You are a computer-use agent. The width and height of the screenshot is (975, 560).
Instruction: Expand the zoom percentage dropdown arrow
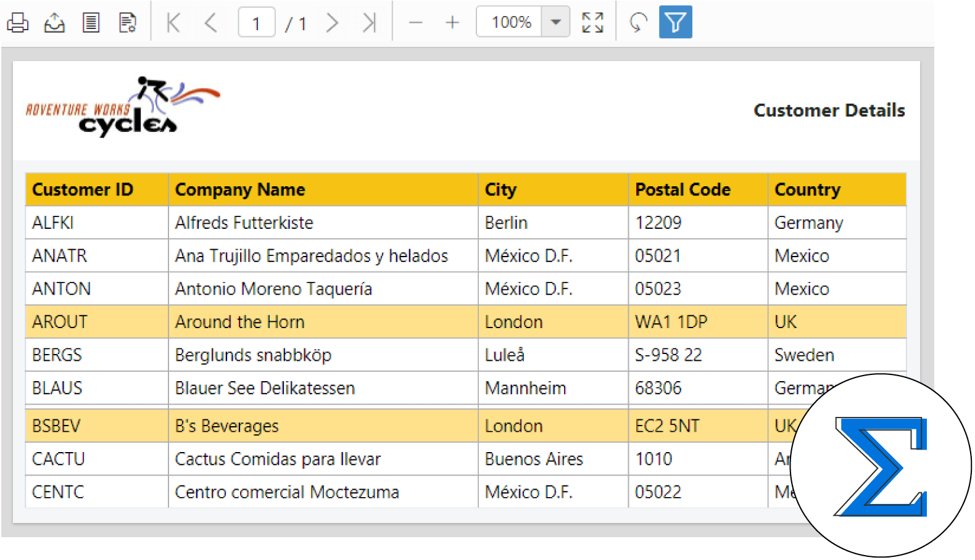[555, 22]
